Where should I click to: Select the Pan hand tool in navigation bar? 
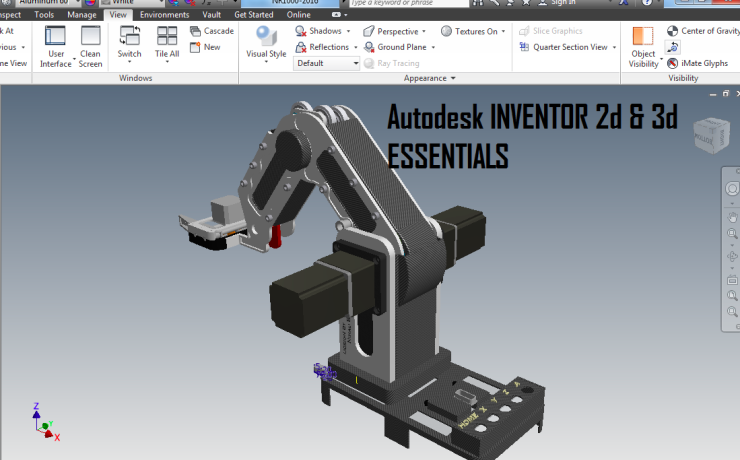tap(732, 217)
